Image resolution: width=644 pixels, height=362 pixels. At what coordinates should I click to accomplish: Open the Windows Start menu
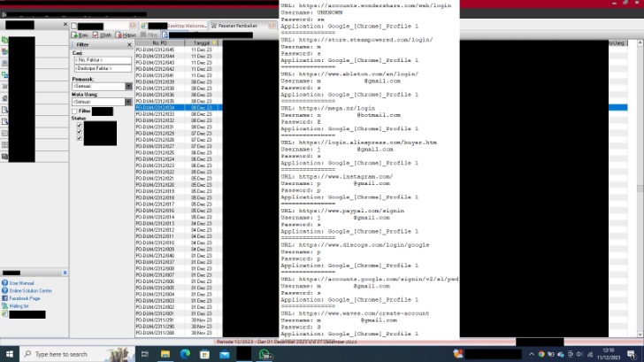coord(10,354)
